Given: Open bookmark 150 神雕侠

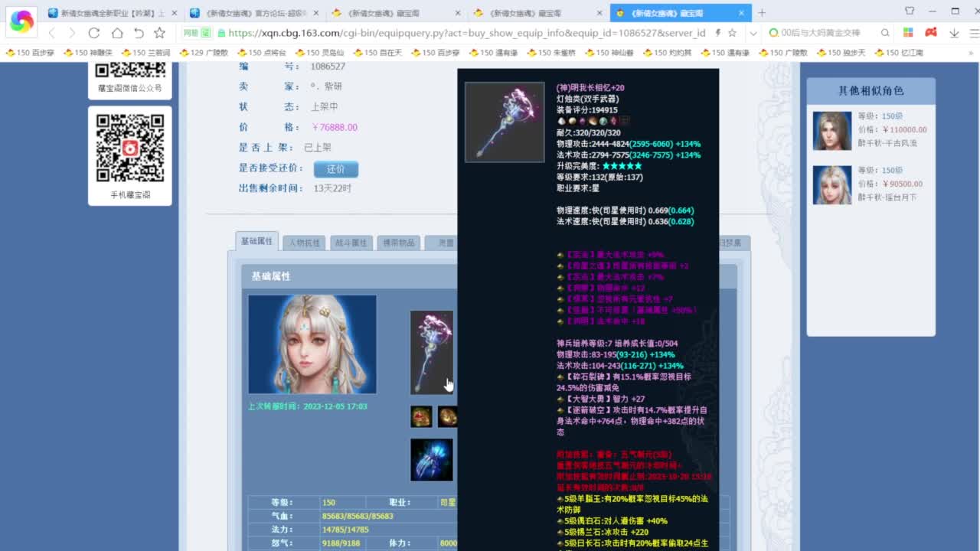Looking at the screenshot, I should (x=88, y=53).
